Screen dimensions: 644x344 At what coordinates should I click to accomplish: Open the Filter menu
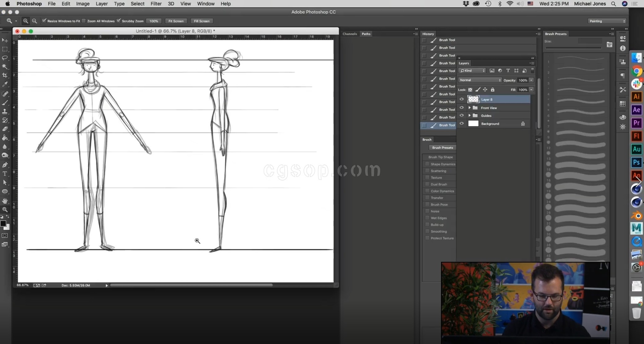156,4
